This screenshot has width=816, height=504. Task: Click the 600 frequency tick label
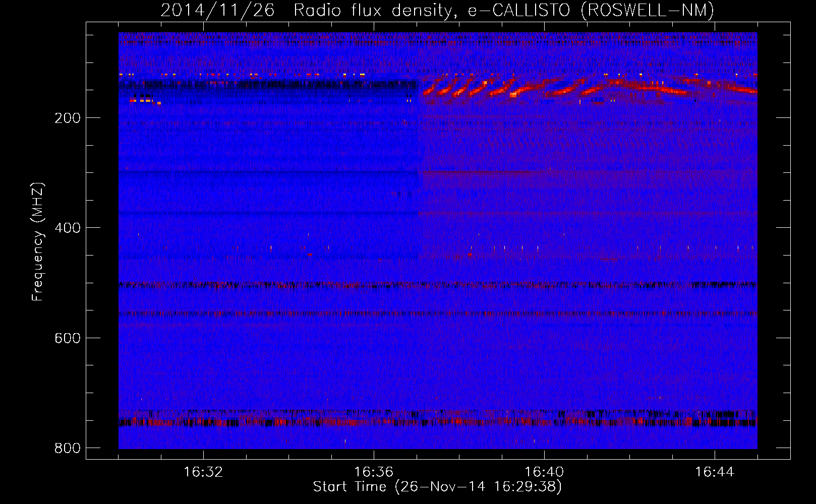pos(68,338)
